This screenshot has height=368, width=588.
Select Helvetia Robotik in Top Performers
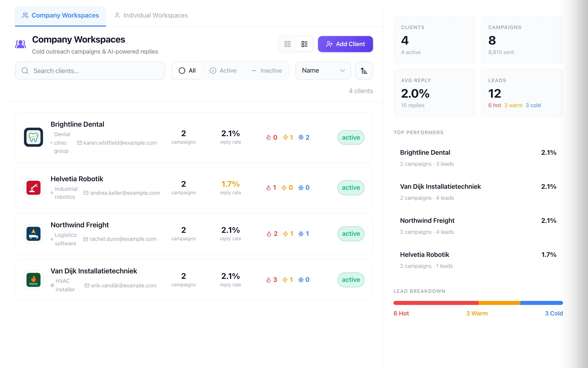coord(478,260)
